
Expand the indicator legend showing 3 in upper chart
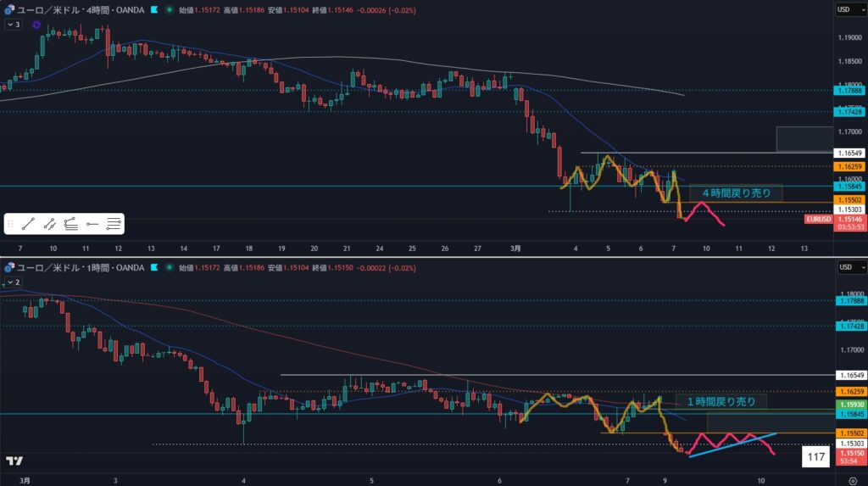pyautogui.click(x=13, y=25)
